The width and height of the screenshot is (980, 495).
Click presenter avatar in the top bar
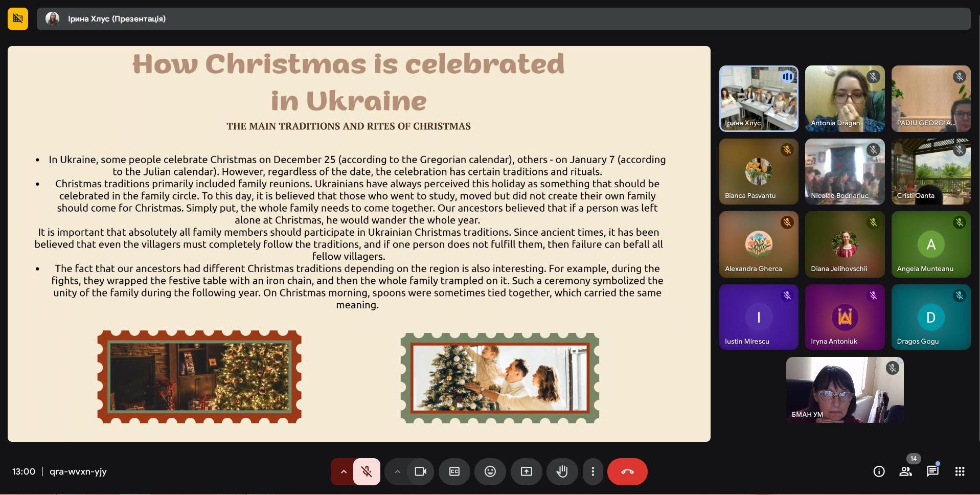click(x=52, y=19)
